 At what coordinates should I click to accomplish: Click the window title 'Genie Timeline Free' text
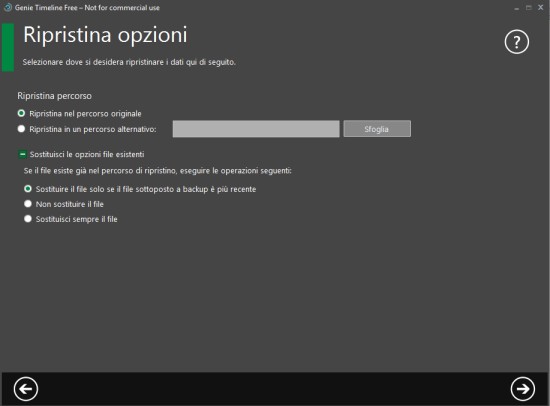[x=46, y=8]
